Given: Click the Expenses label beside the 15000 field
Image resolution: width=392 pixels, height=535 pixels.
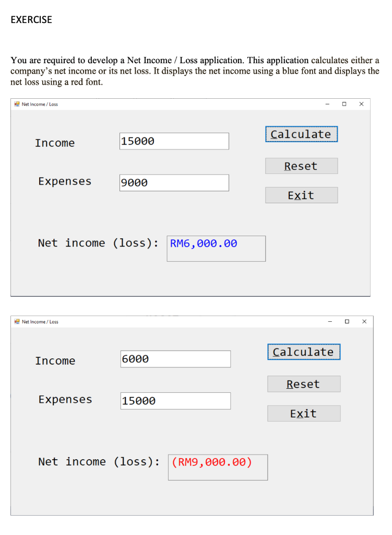Looking at the screenshot, I should 65,399.
